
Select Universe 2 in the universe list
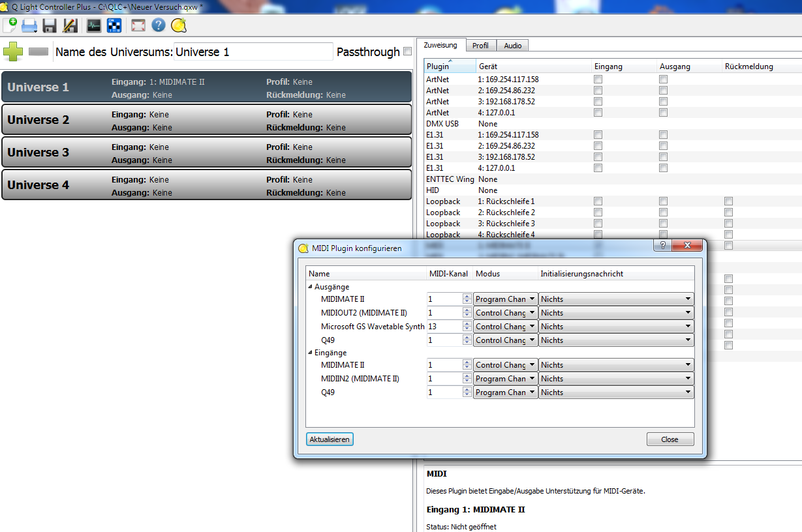[207, 119]
